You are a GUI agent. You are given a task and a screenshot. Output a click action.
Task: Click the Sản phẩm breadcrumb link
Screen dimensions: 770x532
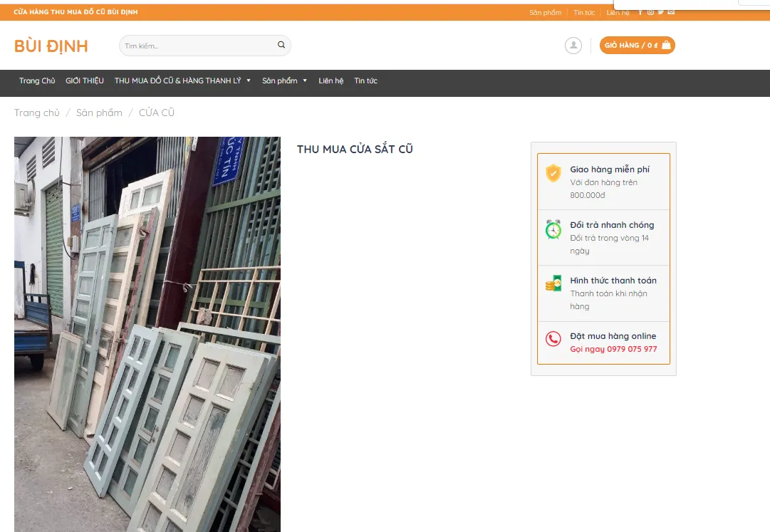pos(99,113)
